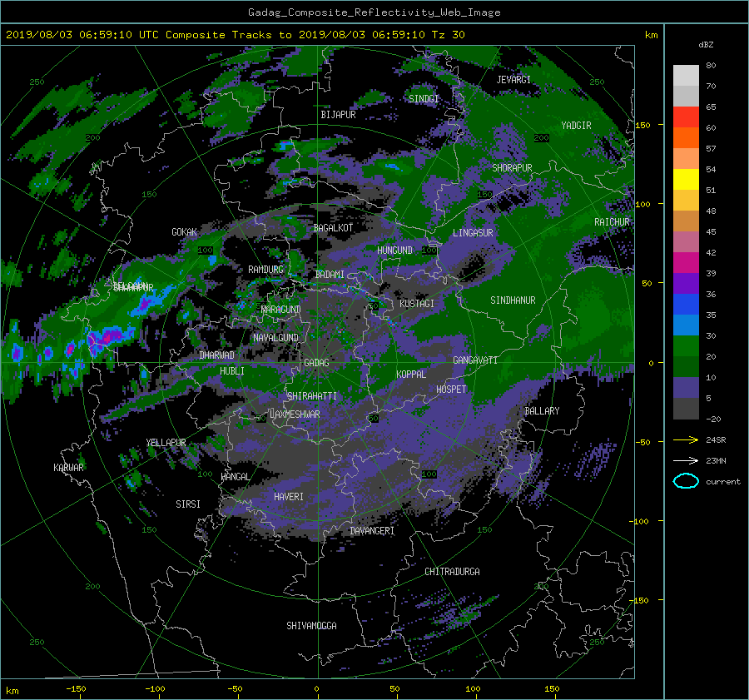Click the SHORAPUR city label
Image resolution: width=749 pixels, height=700 pixels.
512,168
